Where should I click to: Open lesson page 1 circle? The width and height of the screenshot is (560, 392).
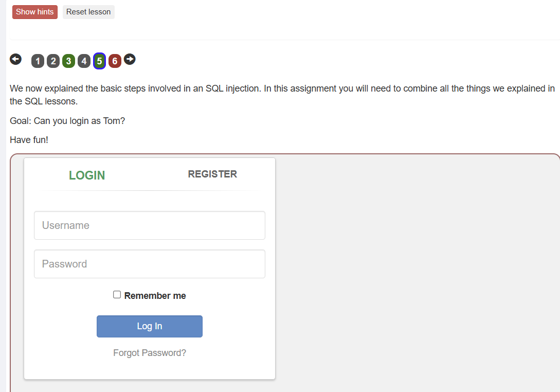coord(38,61)
